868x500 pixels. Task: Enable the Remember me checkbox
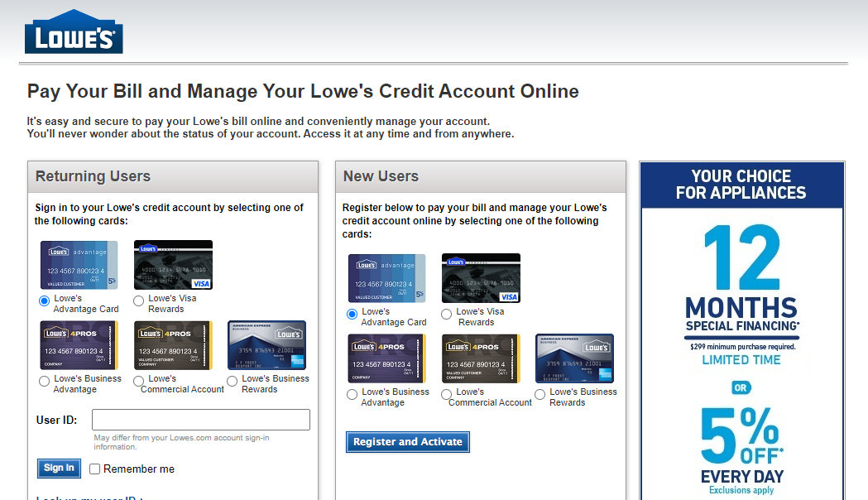95,469
